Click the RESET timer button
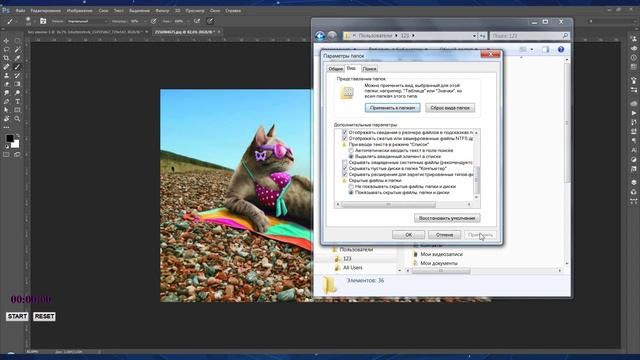 tap(44, 316)
